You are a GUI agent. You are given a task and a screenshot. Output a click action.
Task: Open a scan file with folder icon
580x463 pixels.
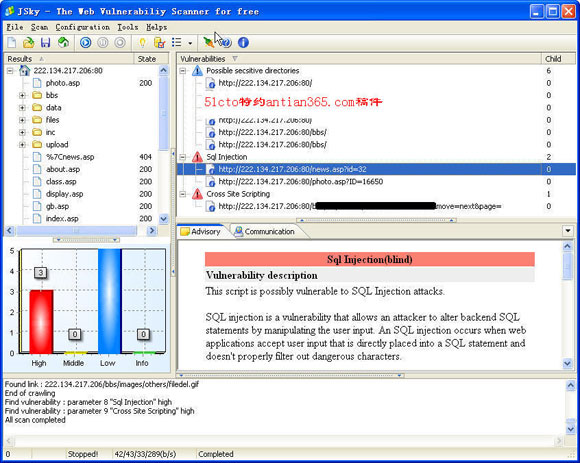28,43
